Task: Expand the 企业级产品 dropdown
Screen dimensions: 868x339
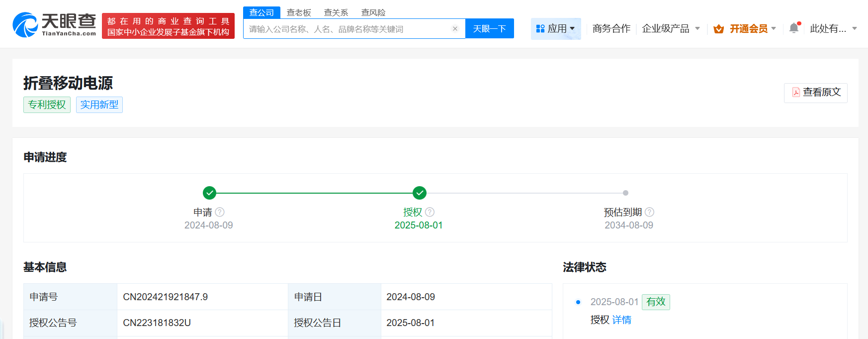Action: tap(671, 29)
